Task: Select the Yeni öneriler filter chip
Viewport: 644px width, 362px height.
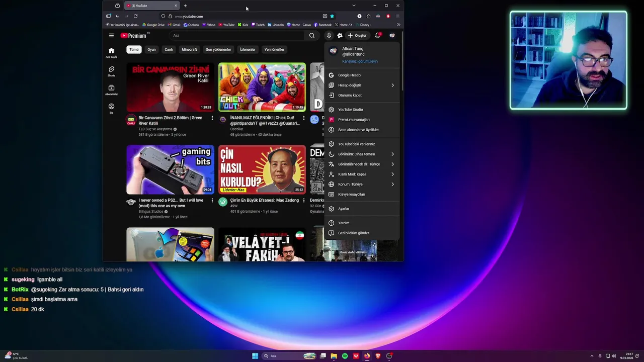Action: click(274, 50)
